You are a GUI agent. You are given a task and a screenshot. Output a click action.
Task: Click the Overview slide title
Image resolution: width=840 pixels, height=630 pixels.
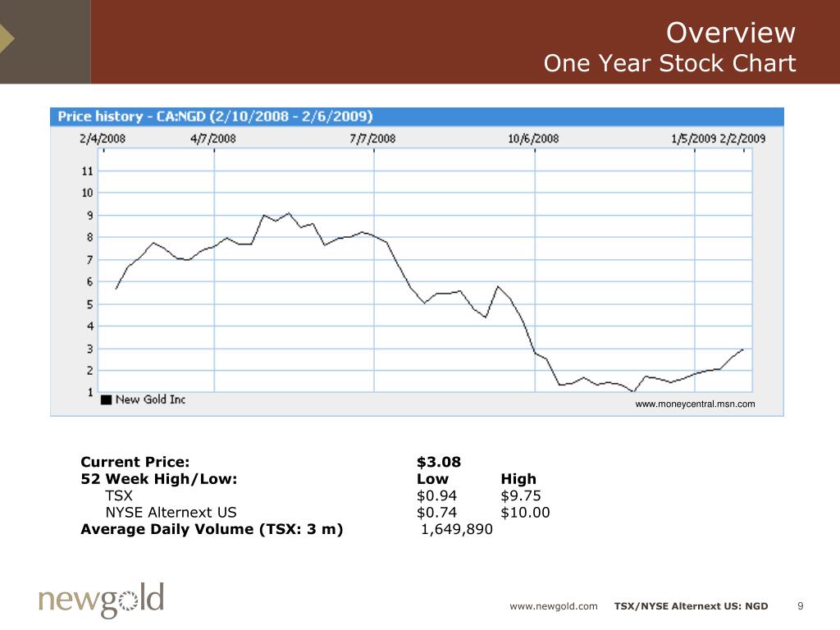pos(731,33)
